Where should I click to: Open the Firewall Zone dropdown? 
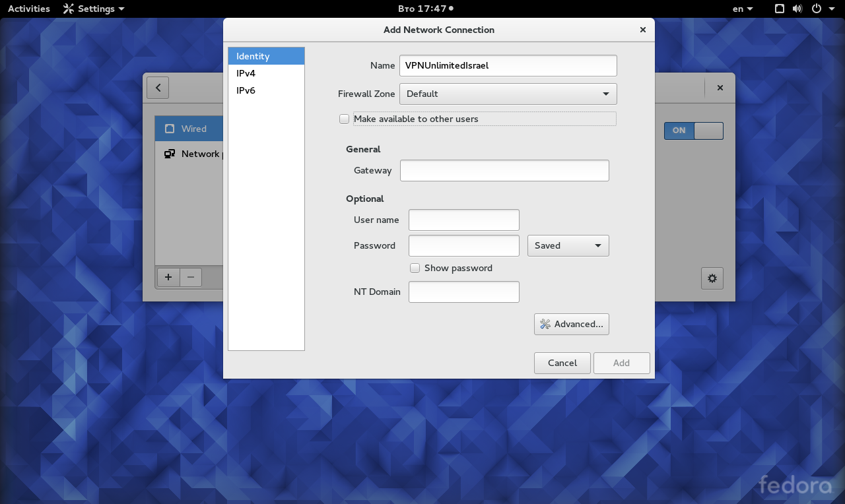[508, 94]
